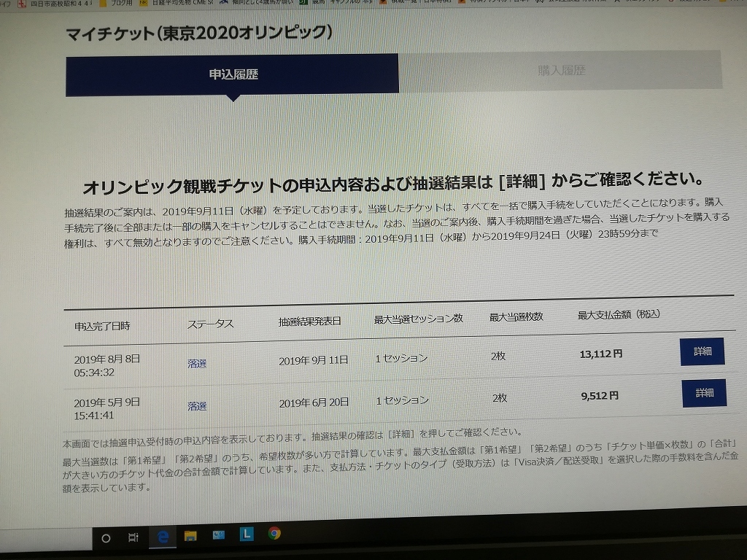This screenshot has width=747, height=560.
Task: Click the amount 13,112円
Action: click(x=601, y=354)
